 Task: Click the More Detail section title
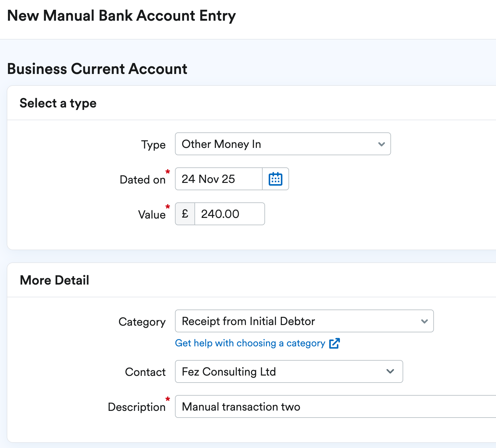point(54,280)
